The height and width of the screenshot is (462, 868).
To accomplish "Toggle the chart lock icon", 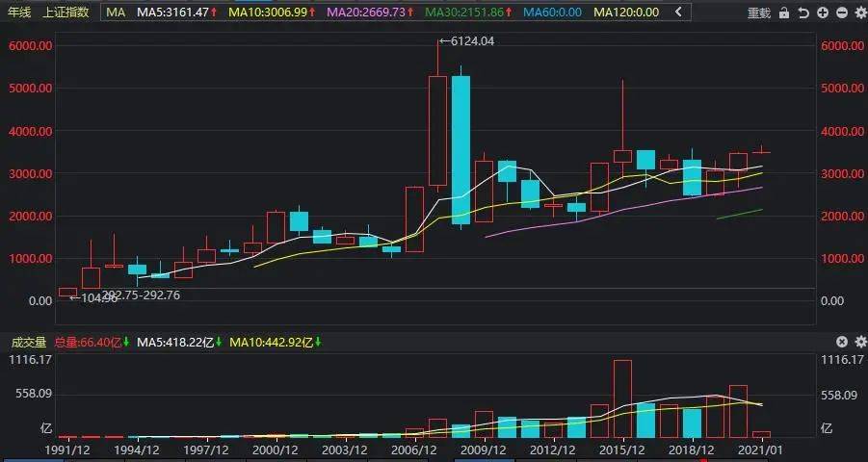I will [x=784, y=13].
